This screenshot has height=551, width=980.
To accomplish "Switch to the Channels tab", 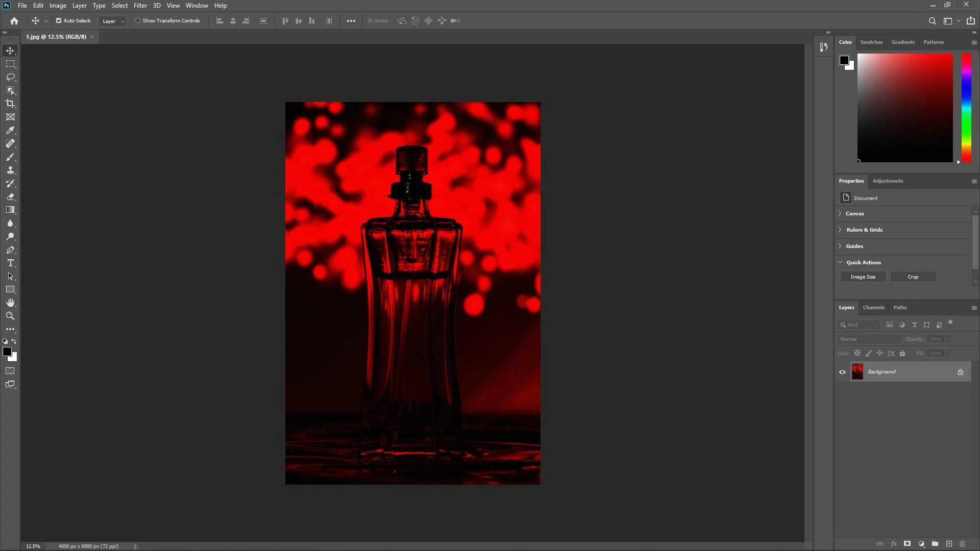I will [873, 308].
